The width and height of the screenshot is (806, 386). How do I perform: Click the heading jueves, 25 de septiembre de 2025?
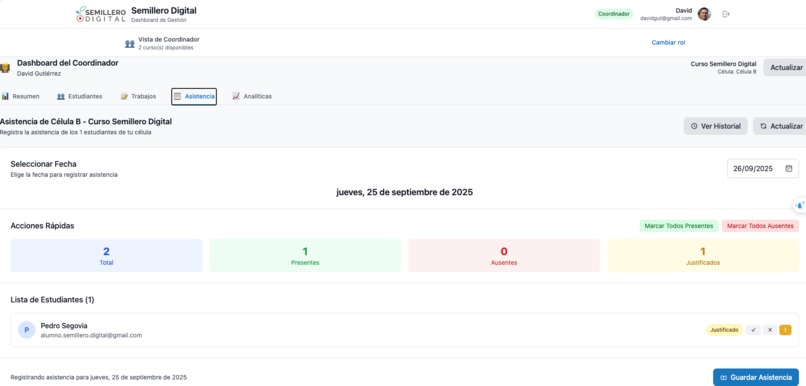[405, 192]
